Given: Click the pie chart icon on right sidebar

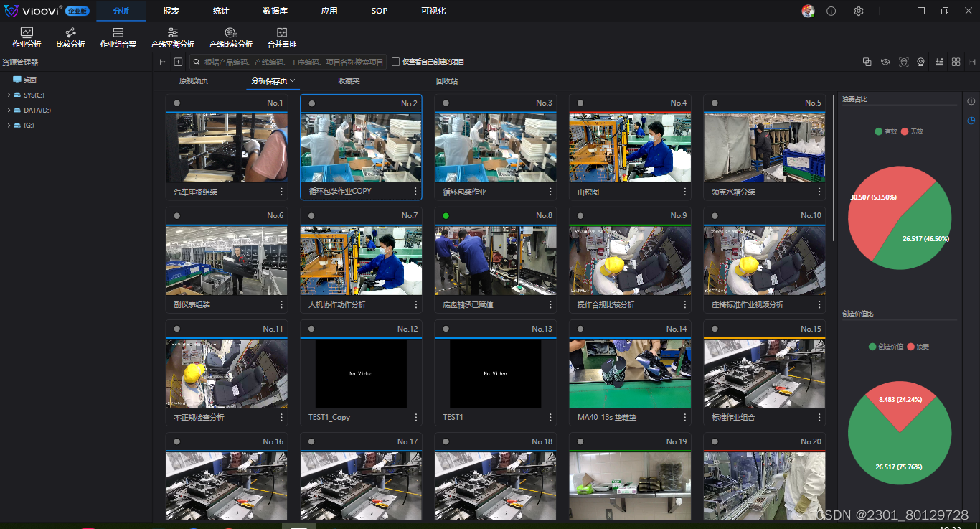Looking at the screenshot, I should [971, 121].
